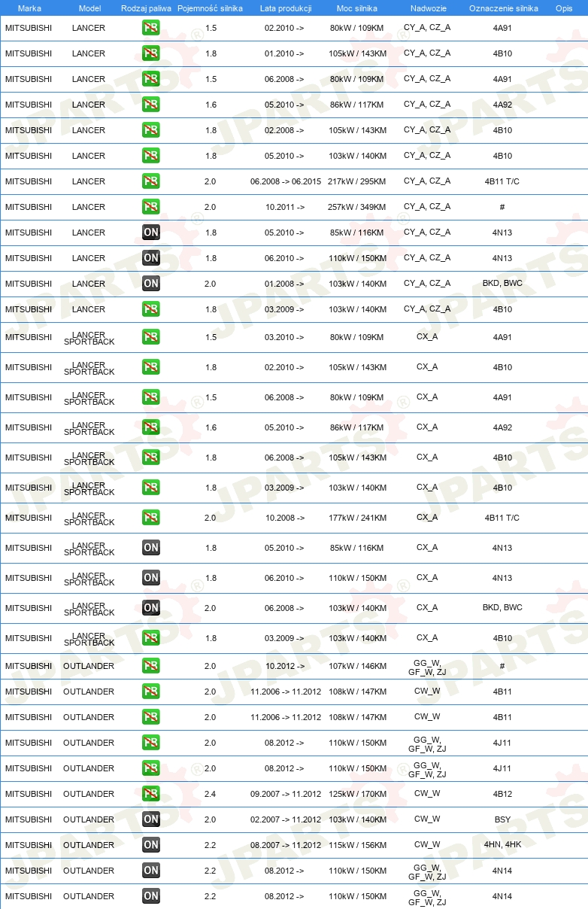The width and height of the screenshot is (588, 909).
Task: Click petrol icon in Lancer Sportback 02.2010 row
Action: click(x=150, y=367)
